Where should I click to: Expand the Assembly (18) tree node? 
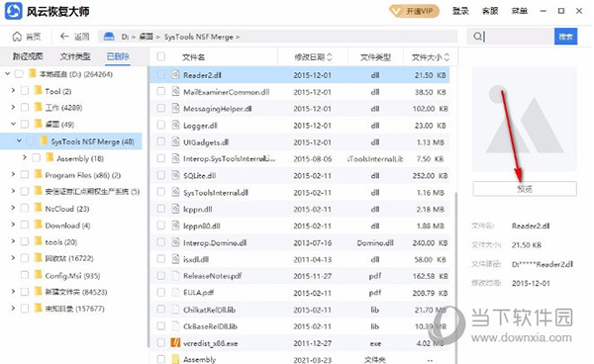[25, 157]
